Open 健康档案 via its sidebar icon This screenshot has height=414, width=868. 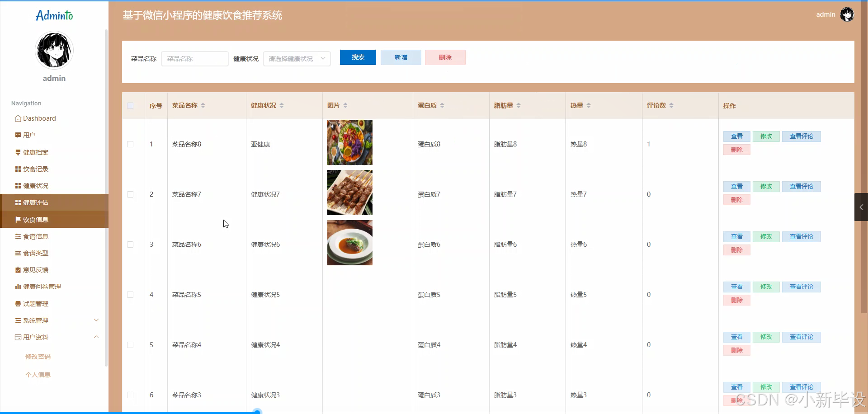[18, 152]
